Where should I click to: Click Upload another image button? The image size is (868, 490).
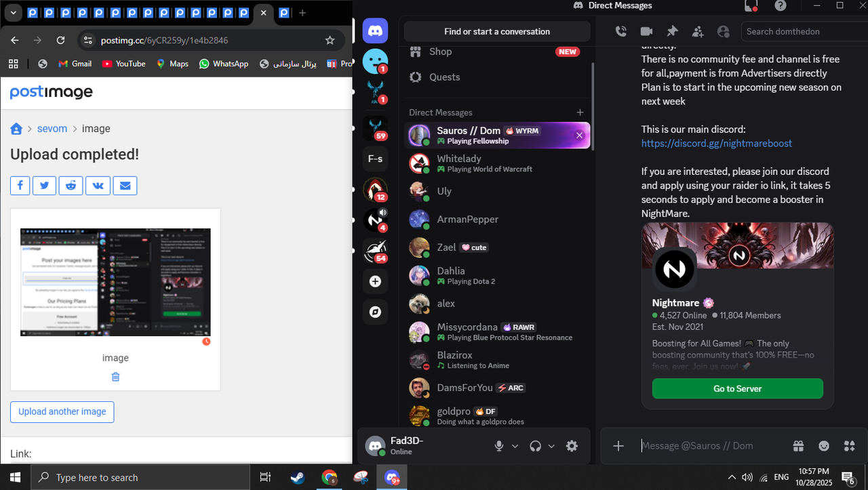pyautogui.click(x=62, y=412)
